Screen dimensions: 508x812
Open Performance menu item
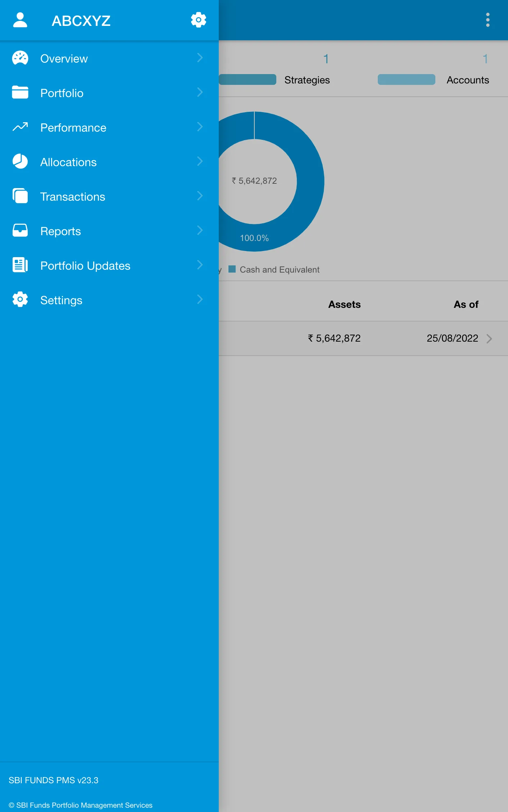(109, 127)
